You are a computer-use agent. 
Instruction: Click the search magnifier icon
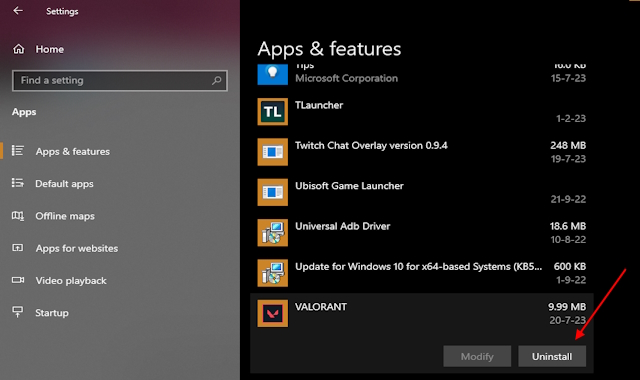(217, 80)
